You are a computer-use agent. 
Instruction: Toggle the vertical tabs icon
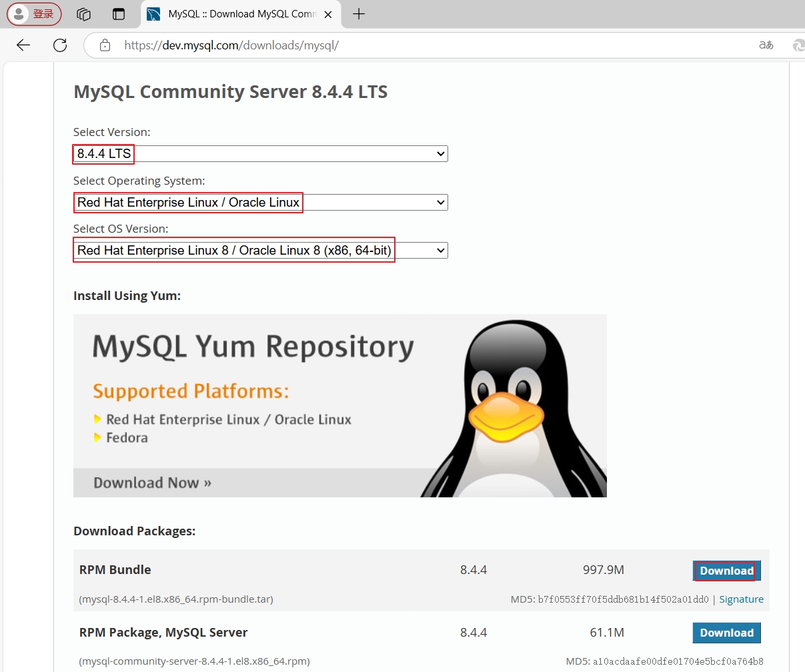coord(119,14)
